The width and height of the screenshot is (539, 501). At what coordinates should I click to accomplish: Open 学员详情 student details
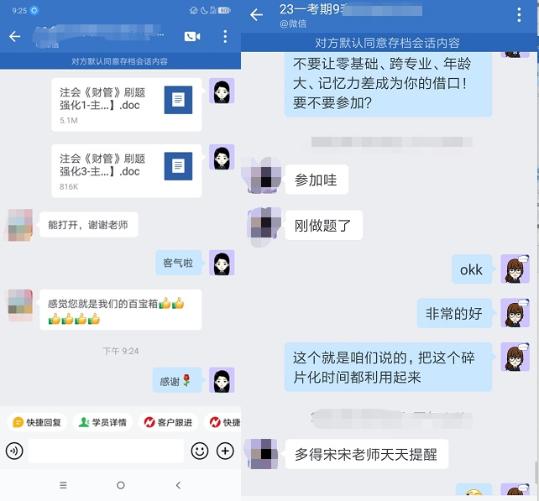coord(103,422)
